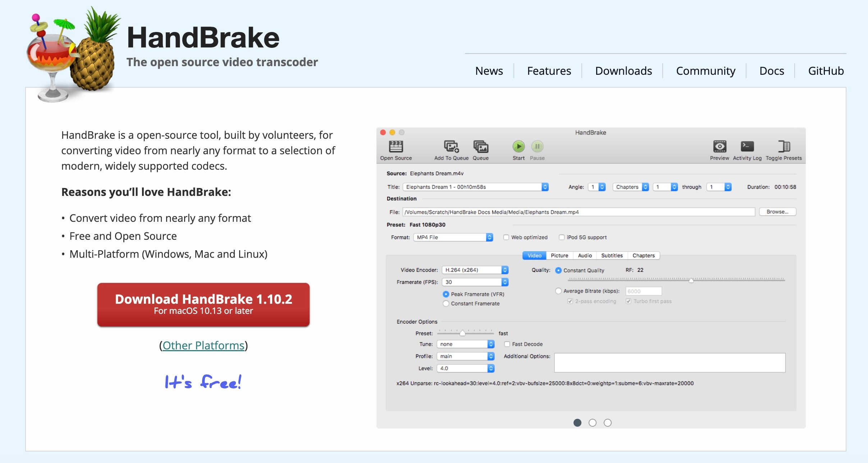
Task: Select the Add To Queue icon
Action: tap(451, 147)
